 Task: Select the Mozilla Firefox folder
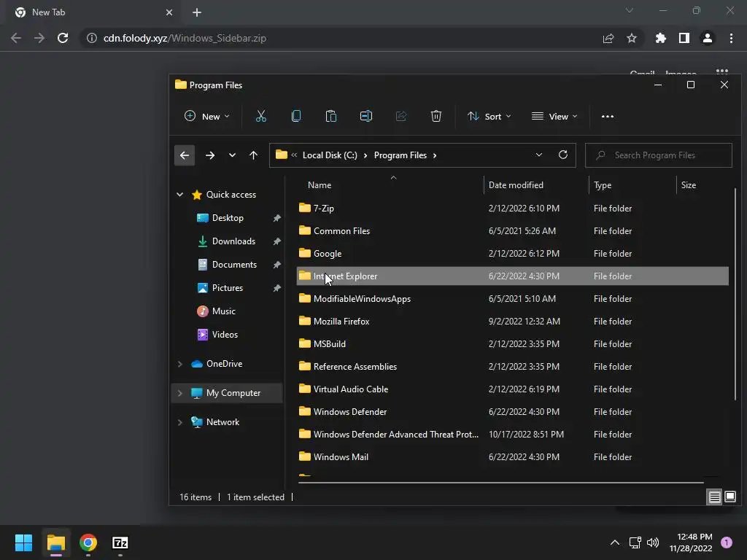pos(512,322)
